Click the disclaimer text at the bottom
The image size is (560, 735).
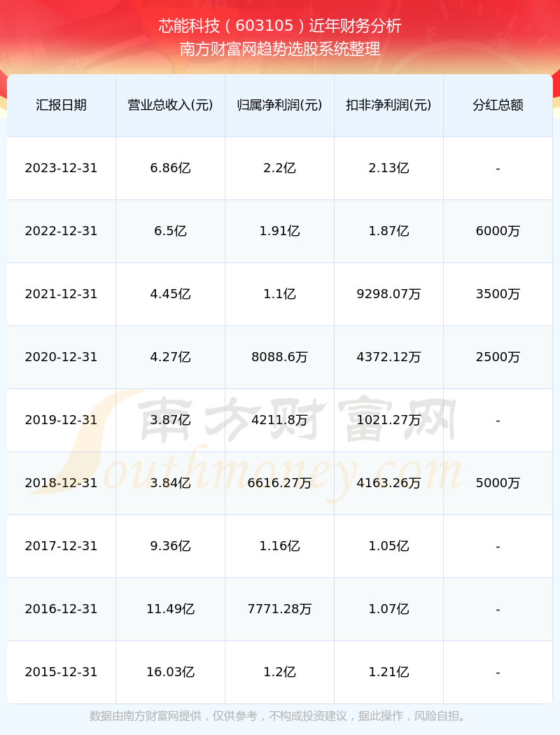coord(280,716)
